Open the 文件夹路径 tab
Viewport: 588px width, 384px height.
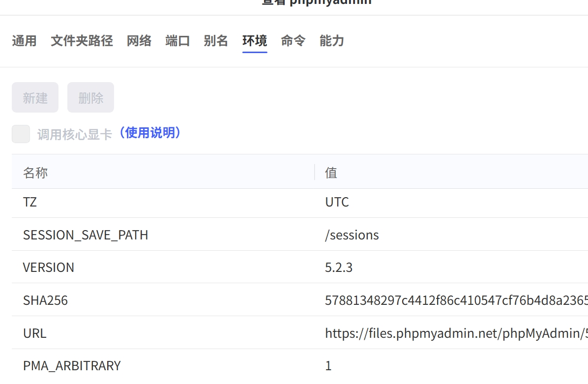(x=81, y=41)
